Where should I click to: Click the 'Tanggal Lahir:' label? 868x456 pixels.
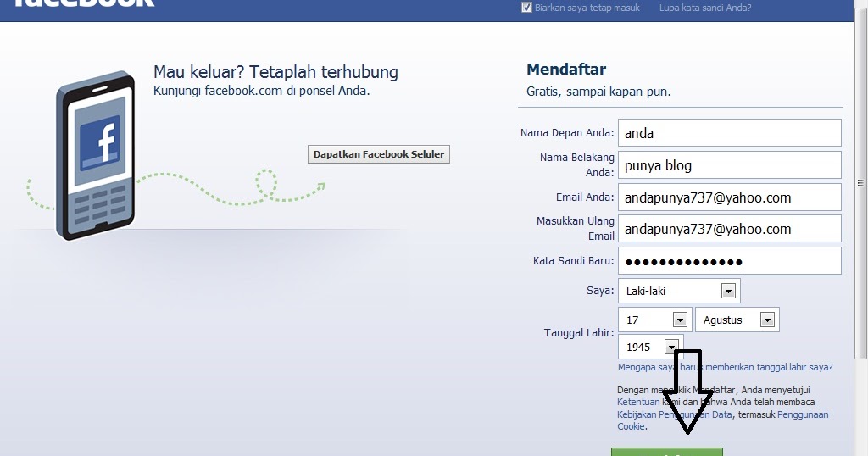click(578, 332)
